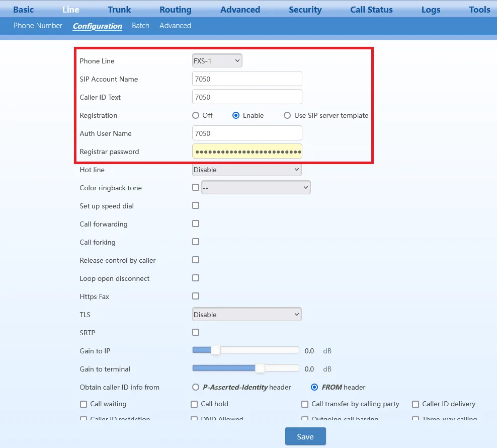This screenshot has height=448, width=497.
Task: Check the Call forking option
Action: 196,242
